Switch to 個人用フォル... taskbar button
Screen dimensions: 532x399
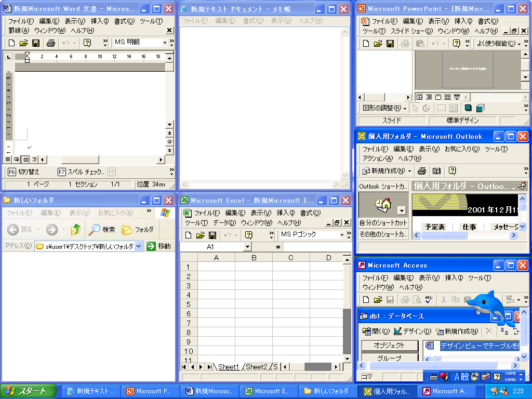(387, 391)
